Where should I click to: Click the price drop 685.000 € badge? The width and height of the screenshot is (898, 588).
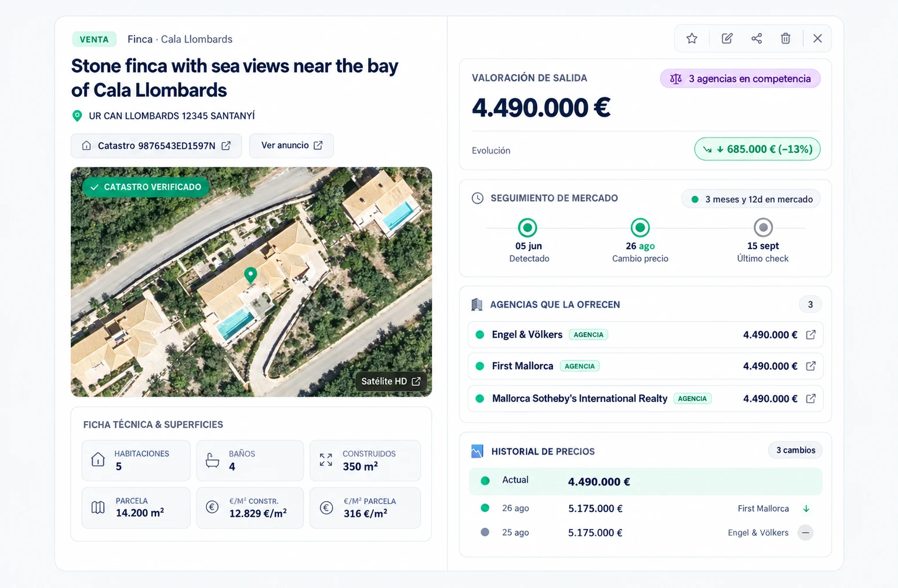coord(757,149)
